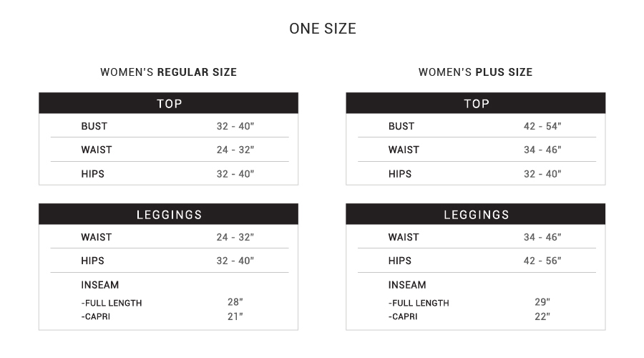This screenshot has height=358, width=644.
Task: Click the plus leggings hips value 42 - 56"
Action: pyautogui.click(x=542, y=261)
